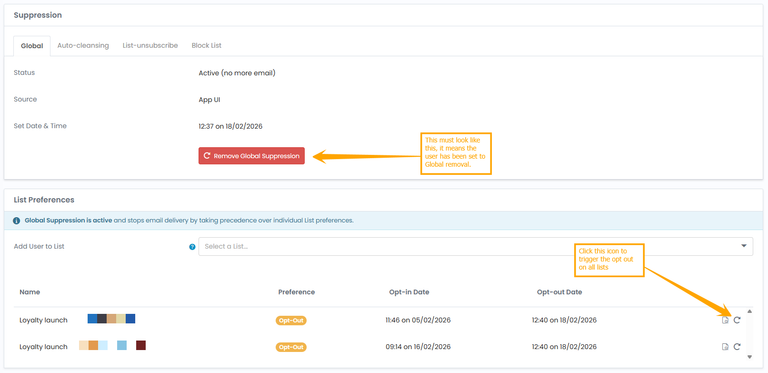Click Opt-Out badge on second list row

291,347
